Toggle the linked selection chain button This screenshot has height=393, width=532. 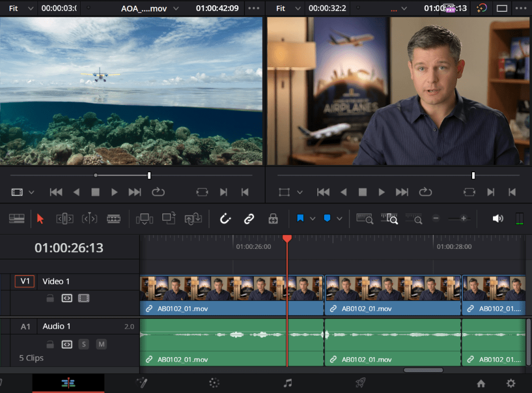(249, 219)
